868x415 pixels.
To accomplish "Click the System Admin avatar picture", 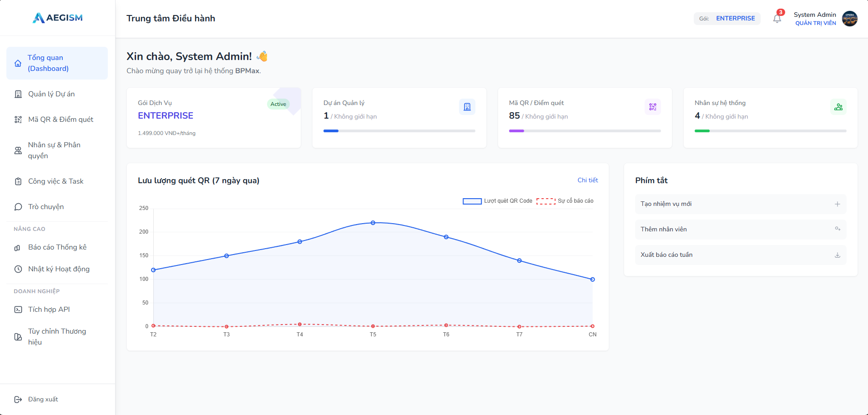I will coord(849,19).
